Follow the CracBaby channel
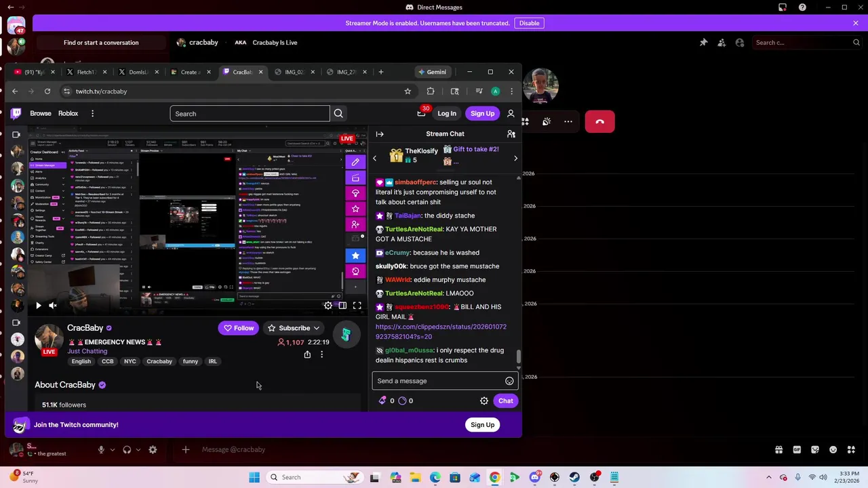The height and width of the screenshot is (488, 868). pos(238,328)
